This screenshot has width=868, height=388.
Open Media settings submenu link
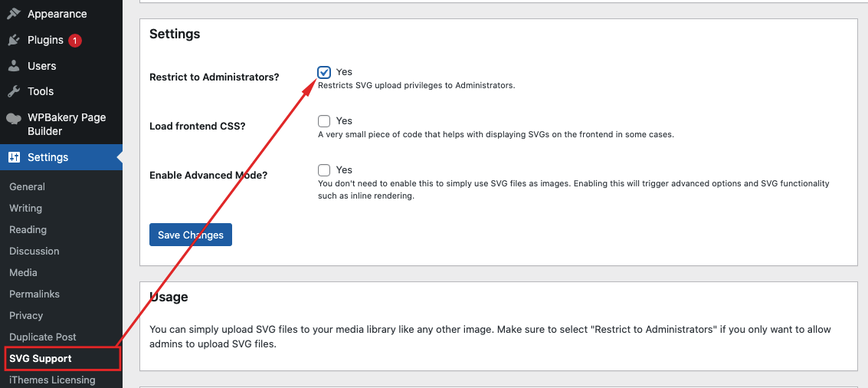pos(23,272)
